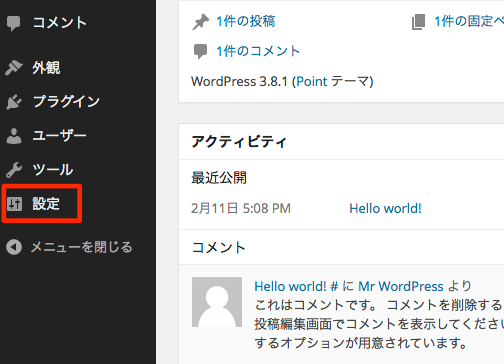Click the Plugins plug icon
Viewport: 504px width, 364px height.
(x=14, y=102)
